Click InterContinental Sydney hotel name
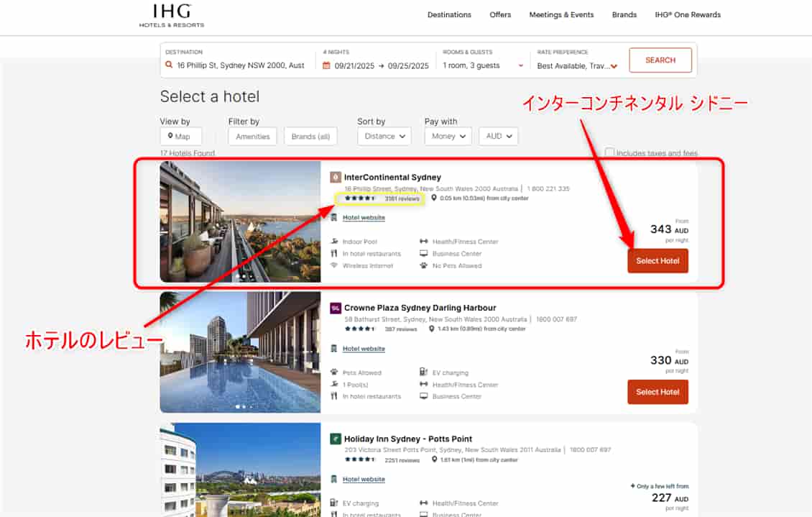The height and width of the screenshot is (517, 812). tap(392, 177)
